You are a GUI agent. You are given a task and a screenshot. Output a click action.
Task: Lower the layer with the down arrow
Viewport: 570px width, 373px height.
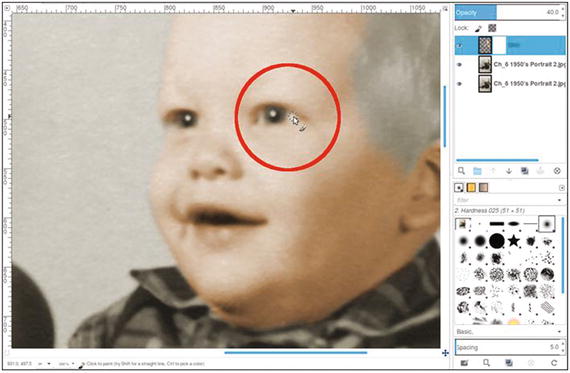(x=509, y=171)
